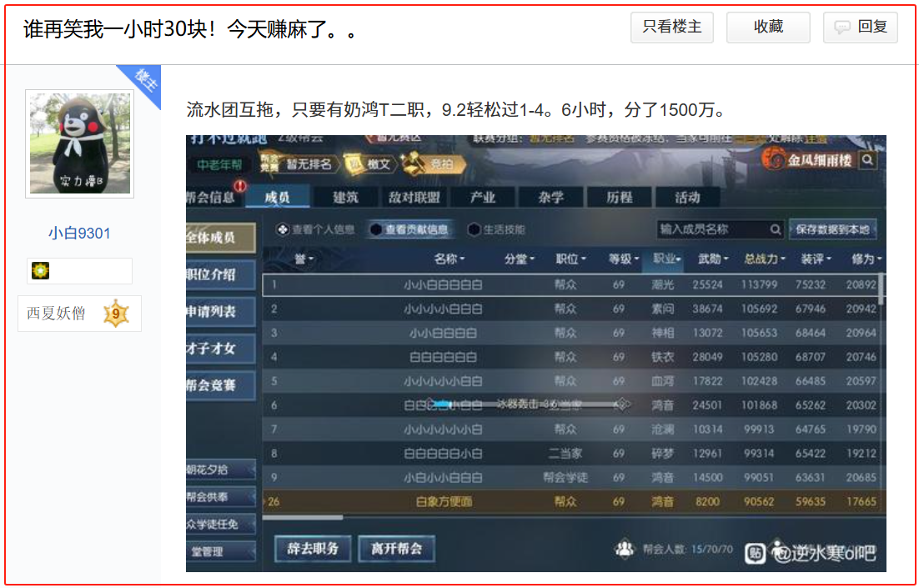Click the 帮会人数 people icon
The image size is (919, 588).
pos(624,549)
